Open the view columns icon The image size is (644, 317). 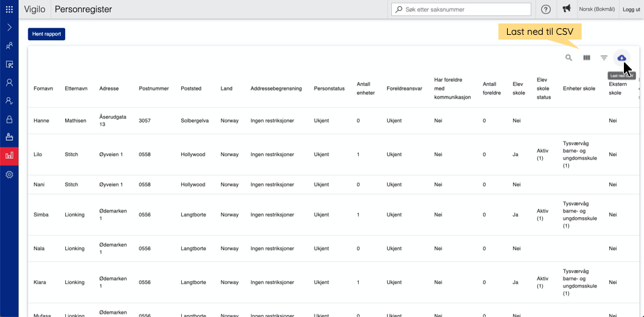point(586,58)
